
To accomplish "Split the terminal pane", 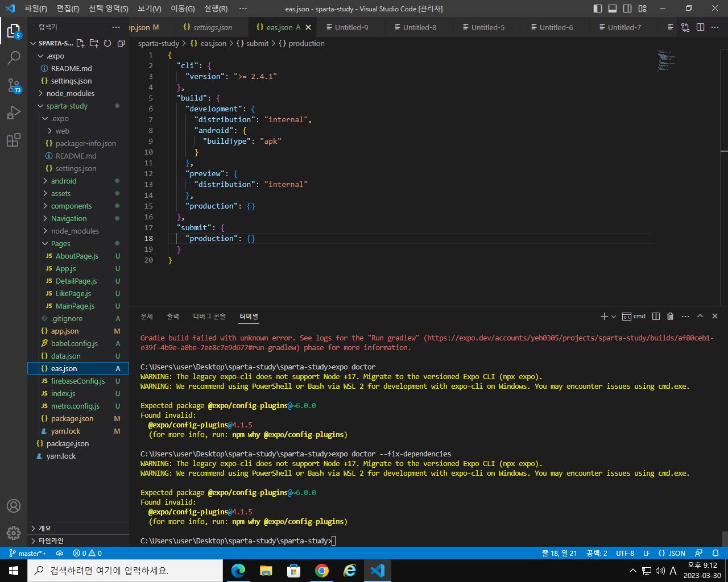I will pyautogui.click(x=656, y=316).
